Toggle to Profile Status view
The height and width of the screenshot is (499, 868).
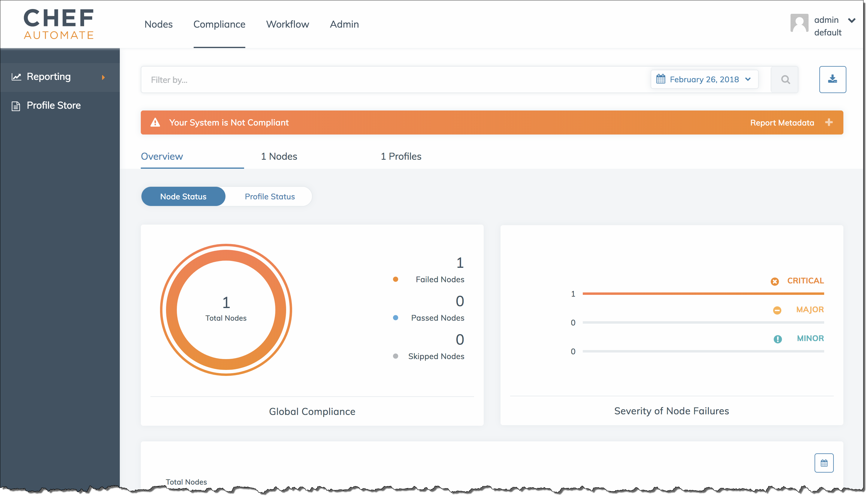click(x=269, y=196)
